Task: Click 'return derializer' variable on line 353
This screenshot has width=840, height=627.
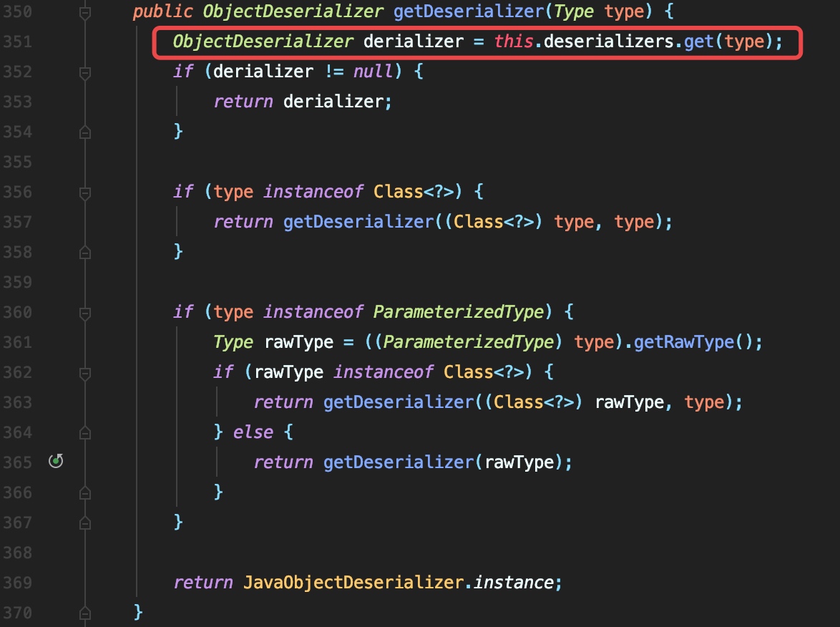Action: tap(333, 102)
